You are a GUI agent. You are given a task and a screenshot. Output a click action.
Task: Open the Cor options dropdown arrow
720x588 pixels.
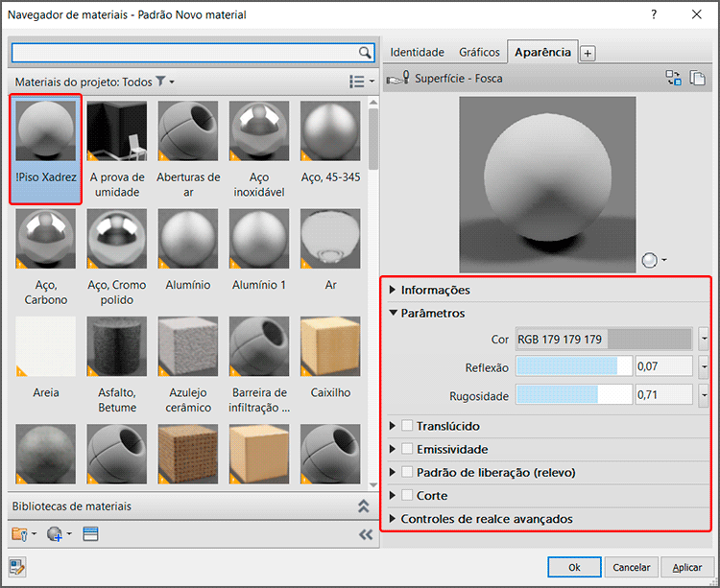[x=704, y=339]
